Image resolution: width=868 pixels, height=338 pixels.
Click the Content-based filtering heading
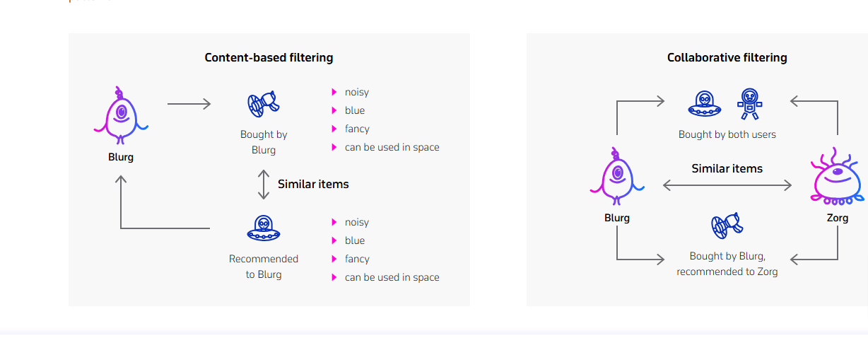[269, 57]
